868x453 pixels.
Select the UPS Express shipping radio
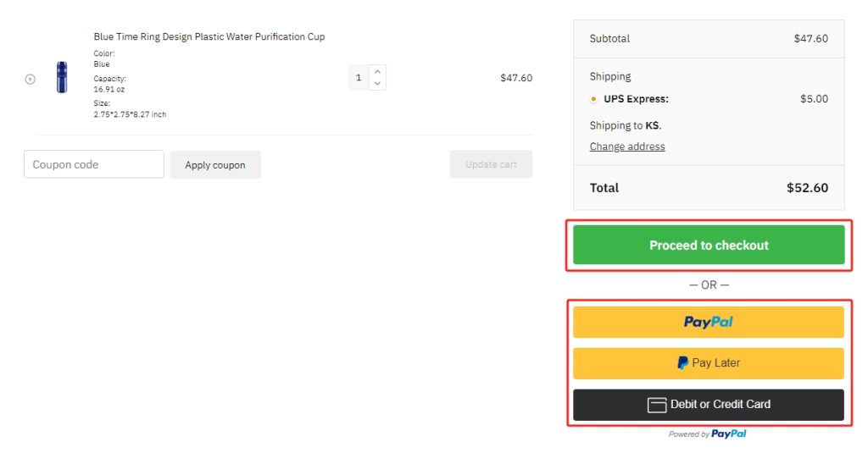point(593,99)
